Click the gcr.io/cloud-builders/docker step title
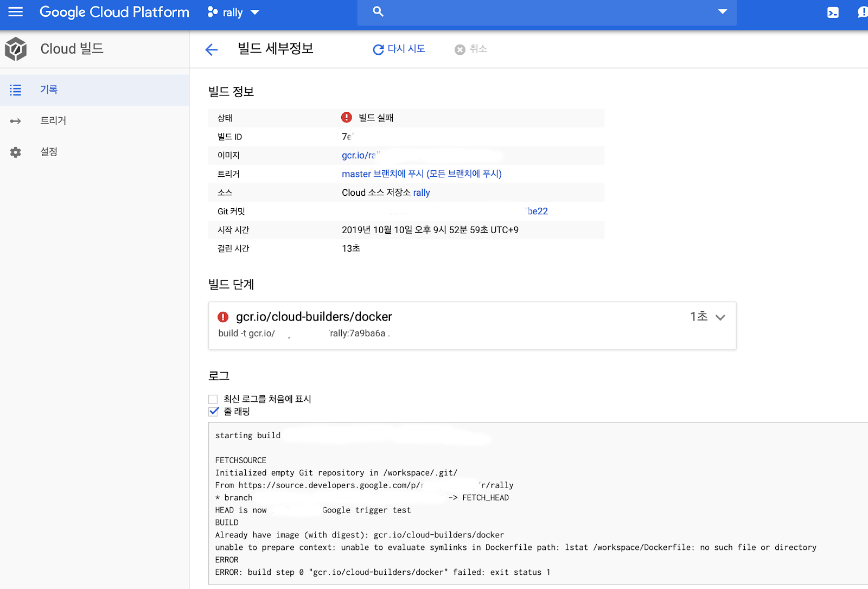The width and height of the screenshot is (868, 589). pos(314,317)
